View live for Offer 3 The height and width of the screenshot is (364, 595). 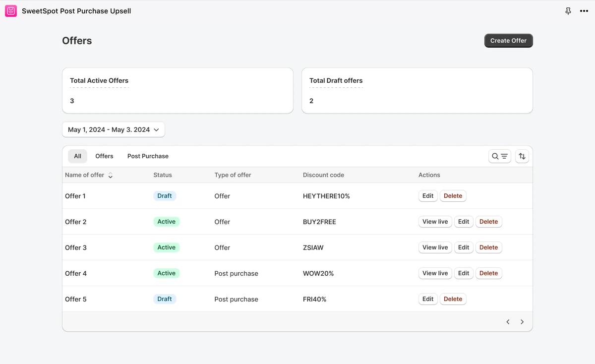pyautogui.click(x=435, y=247)
